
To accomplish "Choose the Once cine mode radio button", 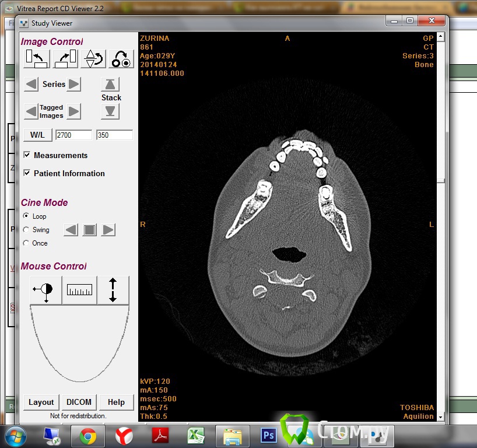I will coord(26,243).
